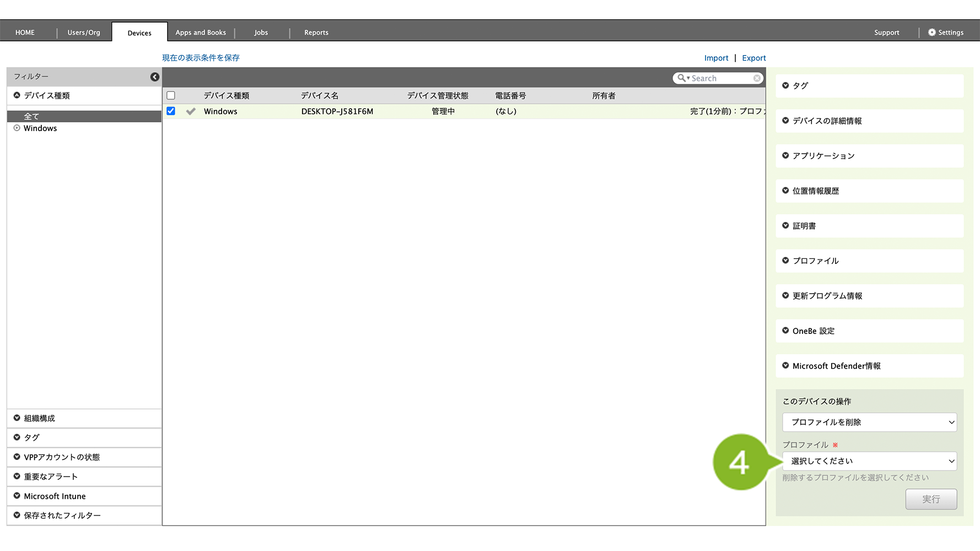980x551 pixels.
Task: Expand the 証明書 panel
Action: (869, 226)
